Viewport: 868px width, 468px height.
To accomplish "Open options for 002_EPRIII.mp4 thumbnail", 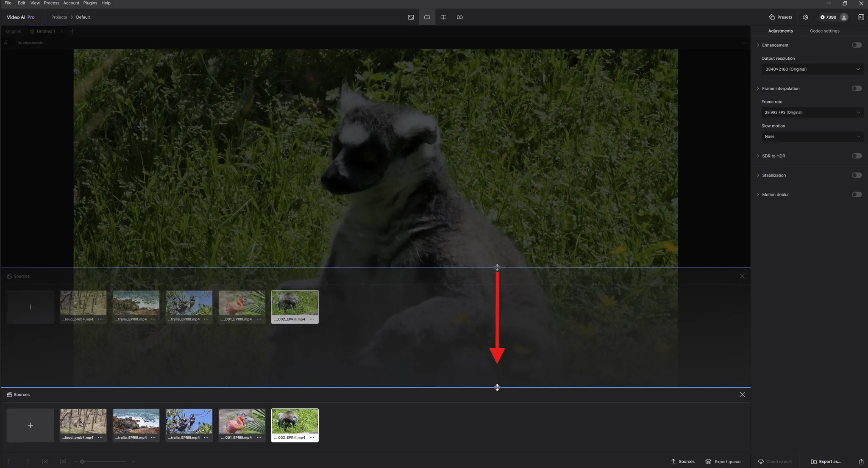I will [x=312, y=438].
